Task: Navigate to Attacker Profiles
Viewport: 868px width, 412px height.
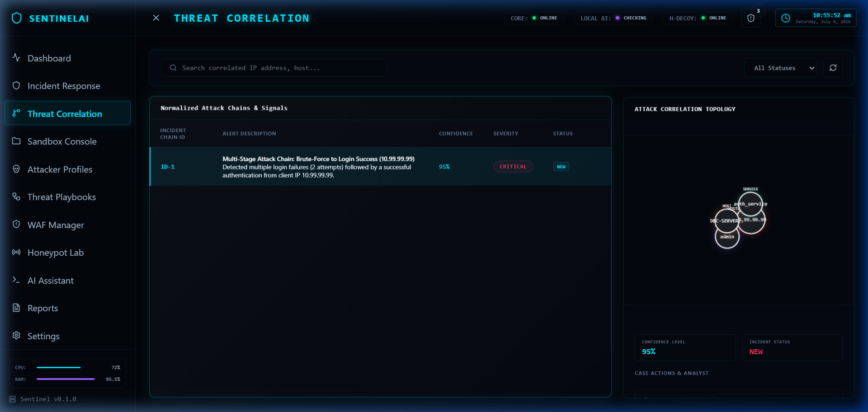Action: 68,169
